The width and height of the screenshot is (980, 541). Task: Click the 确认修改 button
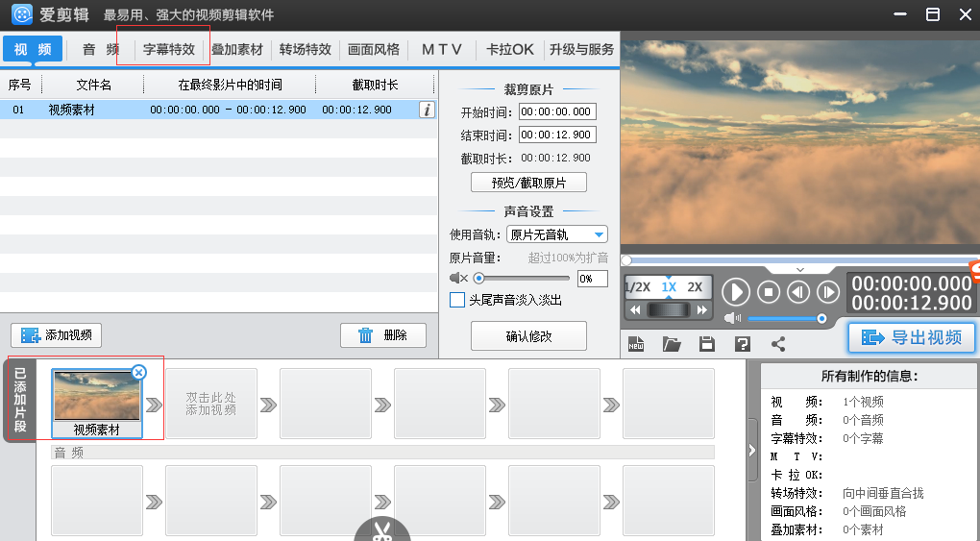(528, 336)
